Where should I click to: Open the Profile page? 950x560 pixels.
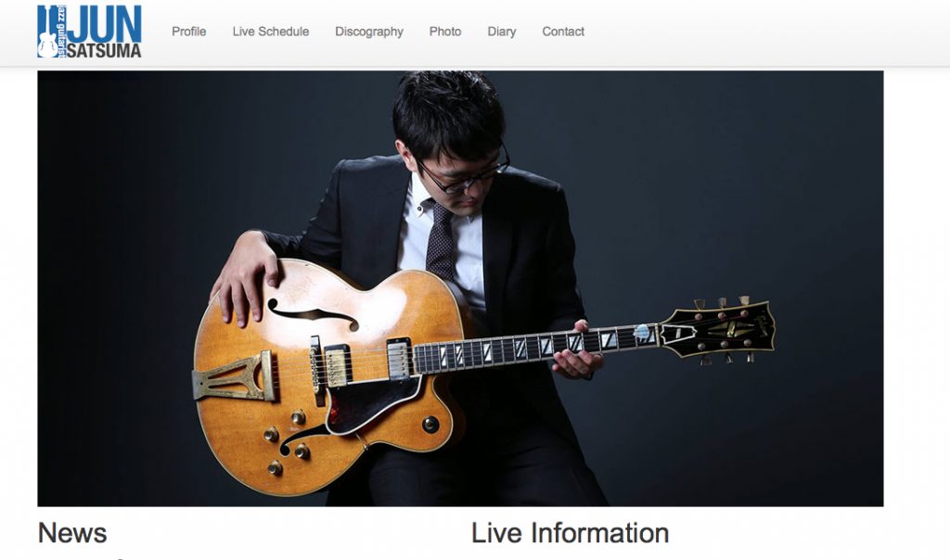point(188,32)
